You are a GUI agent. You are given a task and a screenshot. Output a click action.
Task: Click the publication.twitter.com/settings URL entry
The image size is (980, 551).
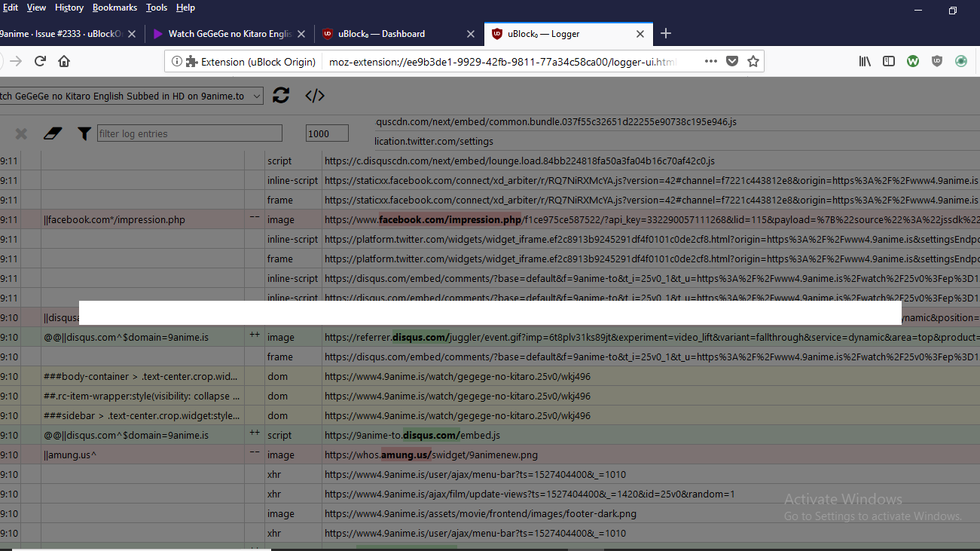(x=434, y=141)
